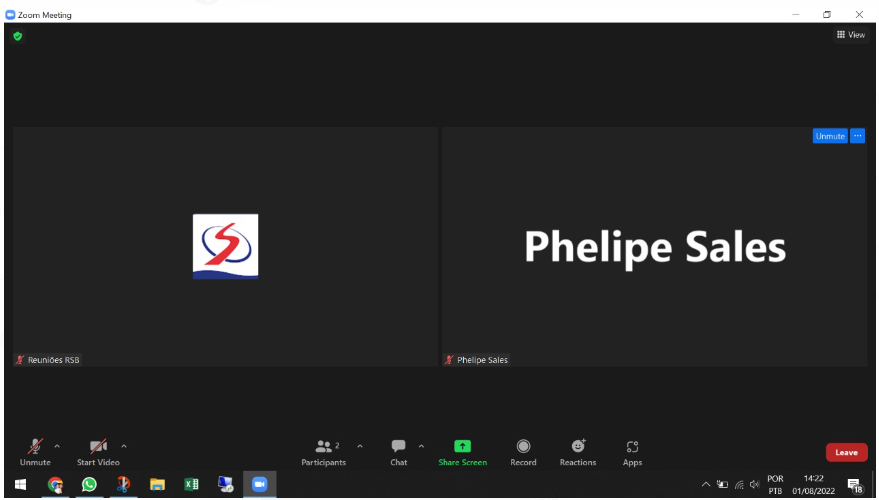Image resolution: width=879 pixels, height=500 pixels.
Task: Select the Reuniões RSB logo tile
Action: click(225, 247)
